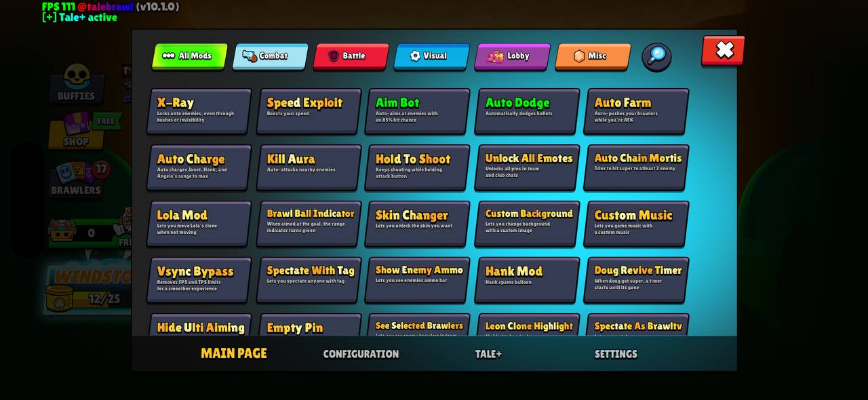Open the Misc category tab

(x=593, y=56)
